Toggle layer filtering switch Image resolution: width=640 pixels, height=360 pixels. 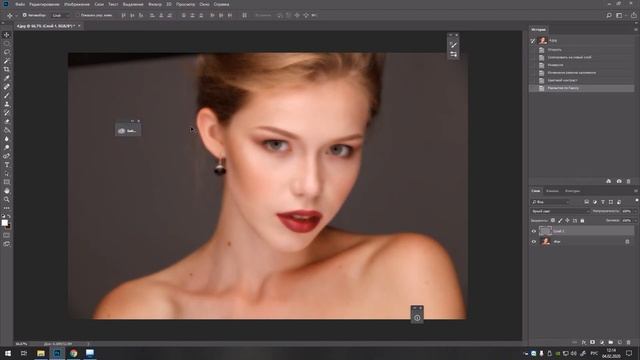click(637, 200)
